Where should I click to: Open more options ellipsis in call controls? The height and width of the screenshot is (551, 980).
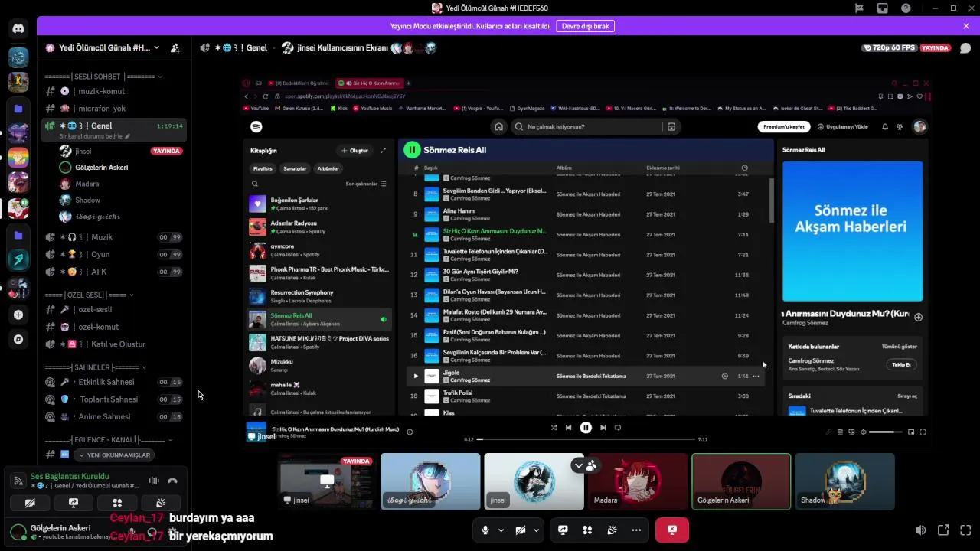[636, 530]
